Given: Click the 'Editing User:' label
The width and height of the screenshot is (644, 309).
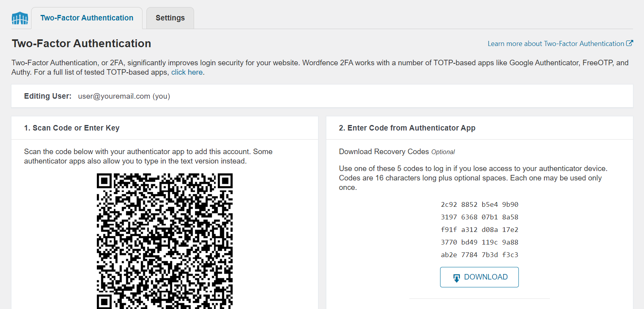Looking at the screenshot, I should pos(48,96).
